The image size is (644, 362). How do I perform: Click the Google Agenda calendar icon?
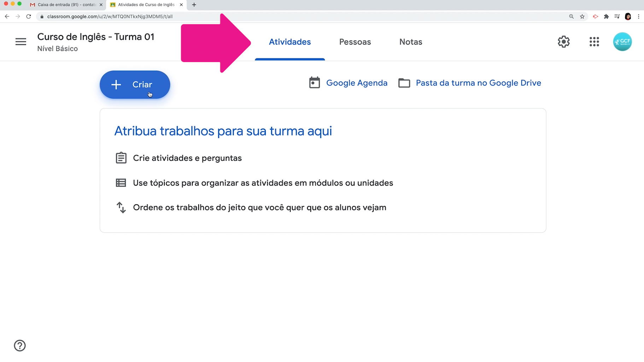(x=314, y=83)
